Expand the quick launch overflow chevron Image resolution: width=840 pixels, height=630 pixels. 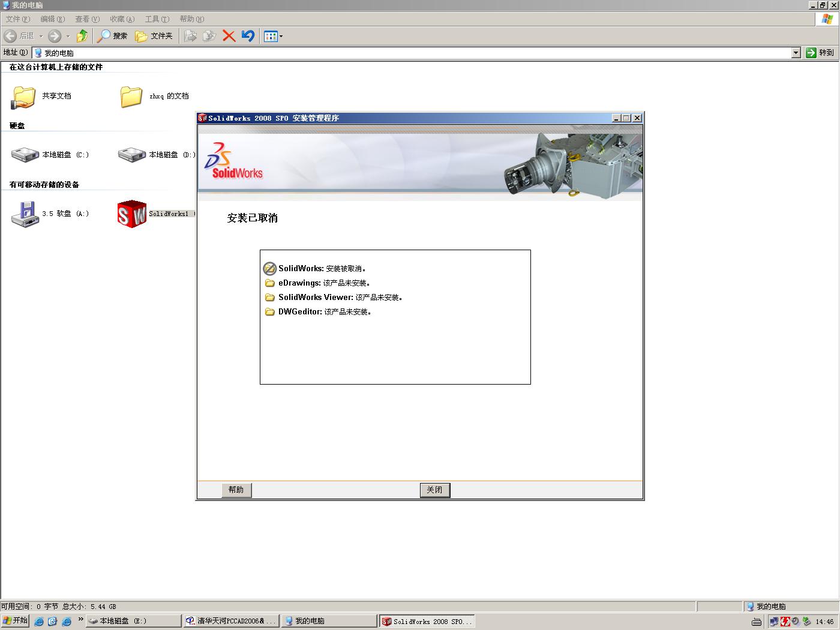80,619
